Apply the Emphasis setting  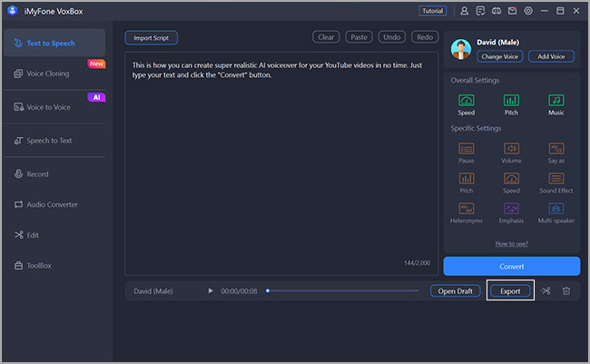(511, 213)
